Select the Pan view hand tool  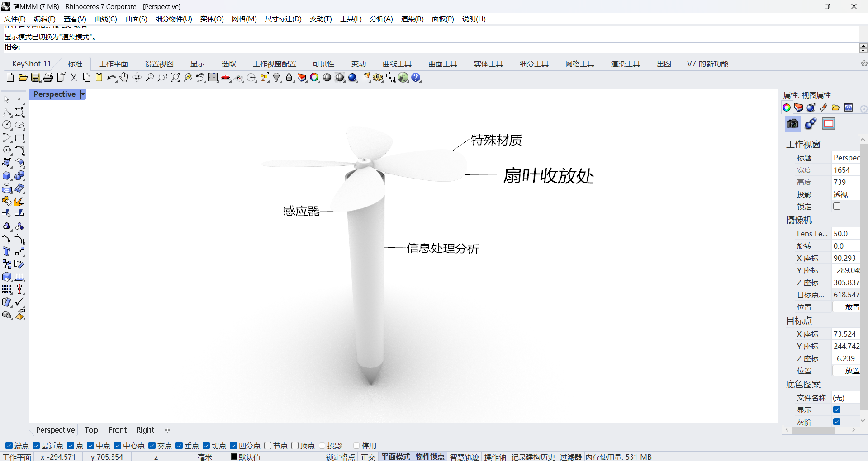pyautogui.click(x=124, y=78)
